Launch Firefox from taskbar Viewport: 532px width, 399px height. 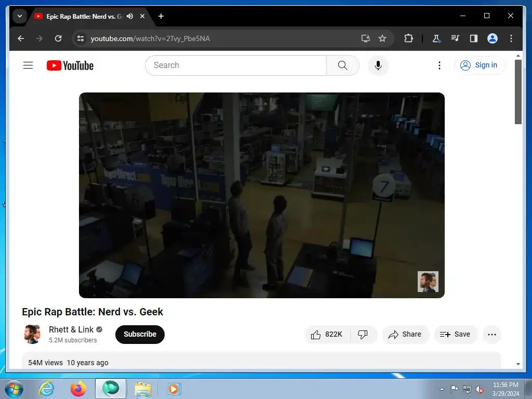coord(78,389)
